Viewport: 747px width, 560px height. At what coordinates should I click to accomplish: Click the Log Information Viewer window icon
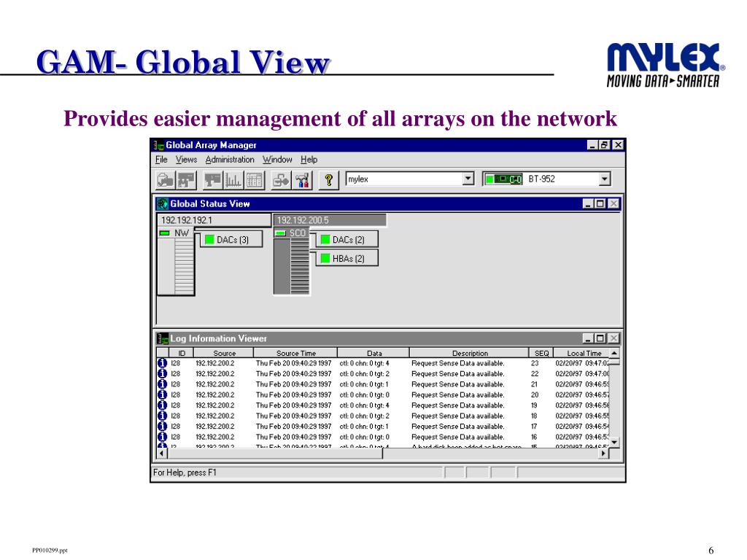(163, 338)
